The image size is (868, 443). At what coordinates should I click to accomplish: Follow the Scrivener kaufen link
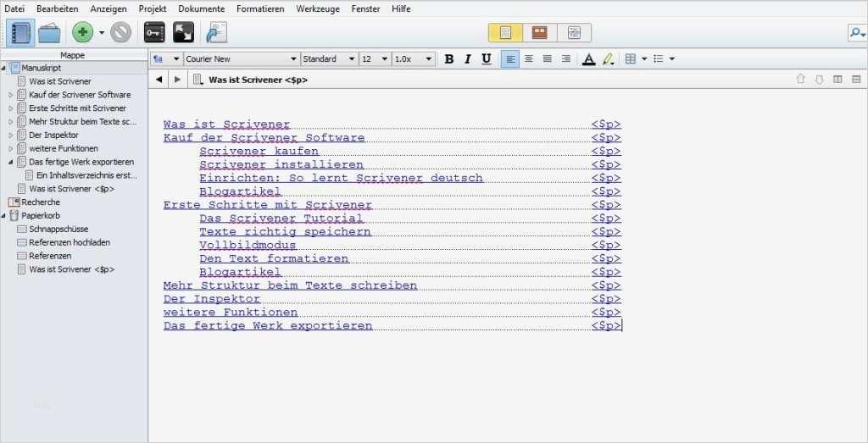tap(259, 151)
